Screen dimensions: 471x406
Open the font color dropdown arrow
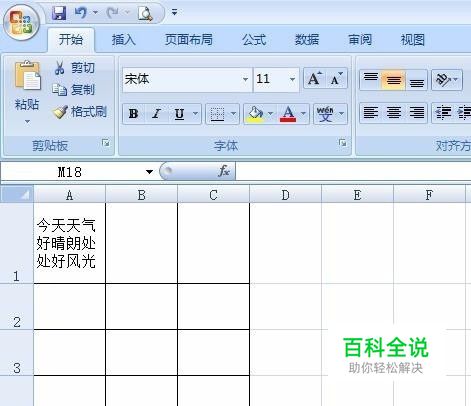pyautogui.click(x=304, y=114)
